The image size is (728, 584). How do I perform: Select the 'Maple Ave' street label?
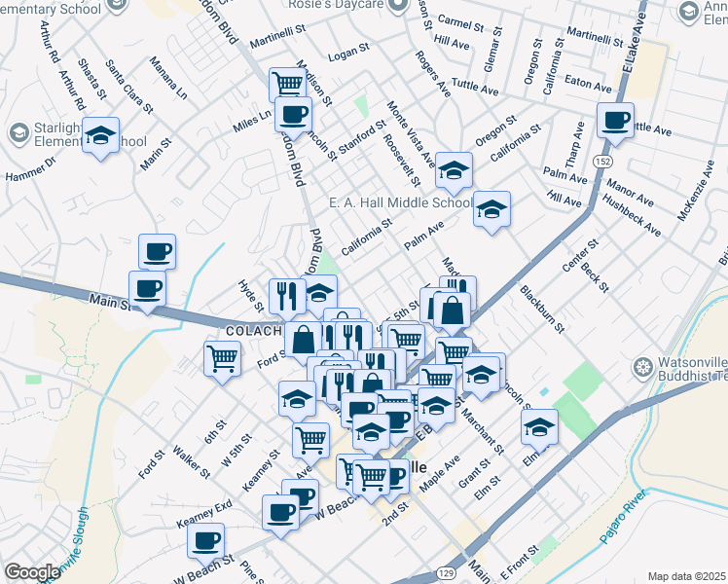(439, 473)
